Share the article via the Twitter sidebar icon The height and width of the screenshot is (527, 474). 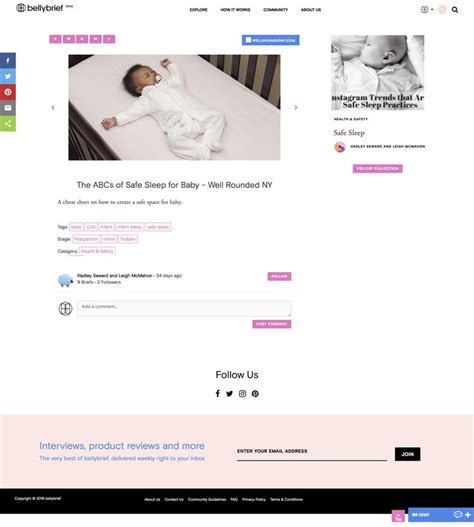pyautogui.click(x=8, y=76)
